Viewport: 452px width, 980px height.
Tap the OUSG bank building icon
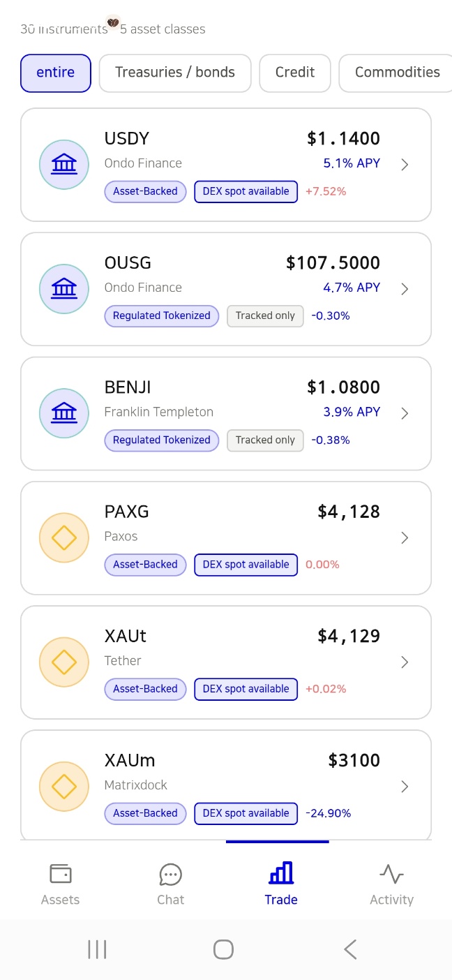64,289
